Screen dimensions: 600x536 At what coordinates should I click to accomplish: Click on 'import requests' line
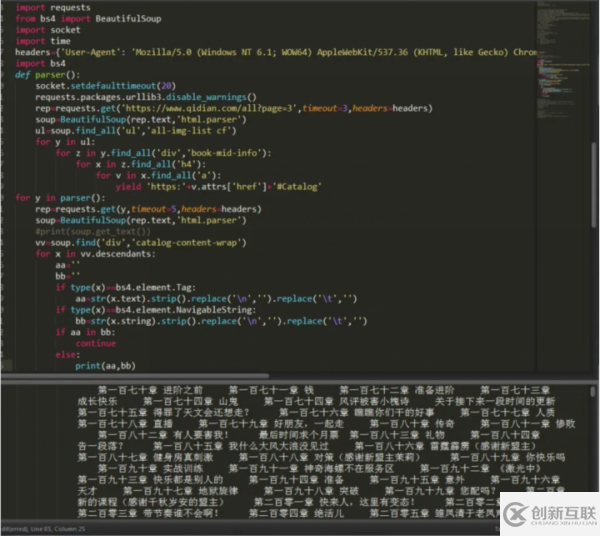click(53, 8)
